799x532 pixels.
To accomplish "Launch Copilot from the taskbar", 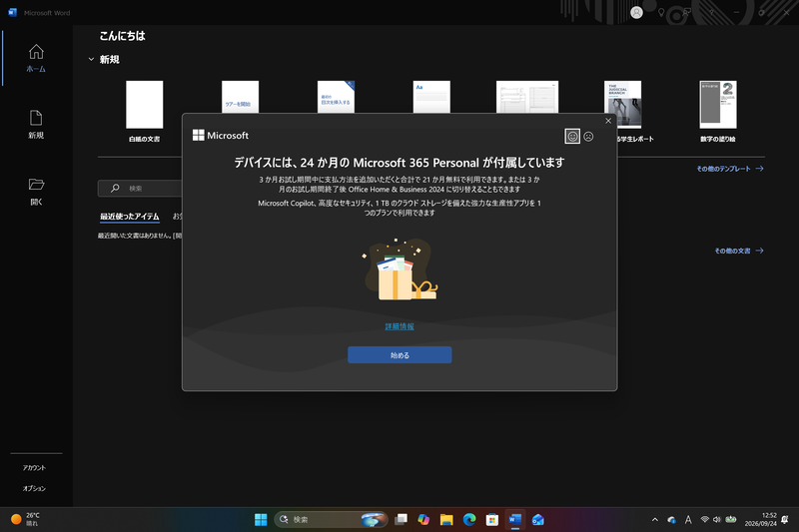I will coord(423,519).
